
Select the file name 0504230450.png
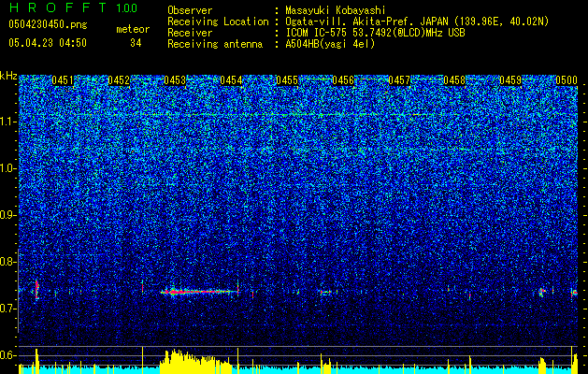tap(48, 24)
